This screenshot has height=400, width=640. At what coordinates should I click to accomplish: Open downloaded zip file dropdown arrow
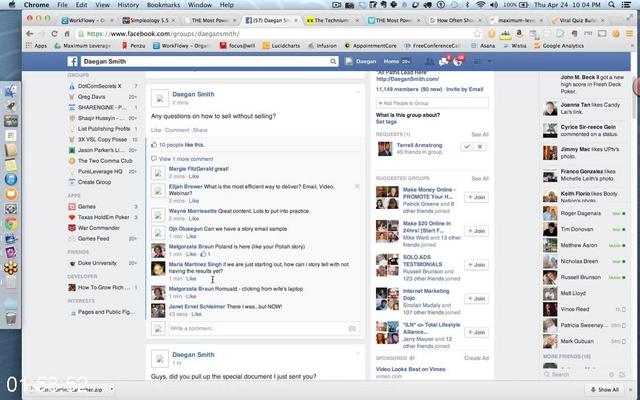click(111, 389)
